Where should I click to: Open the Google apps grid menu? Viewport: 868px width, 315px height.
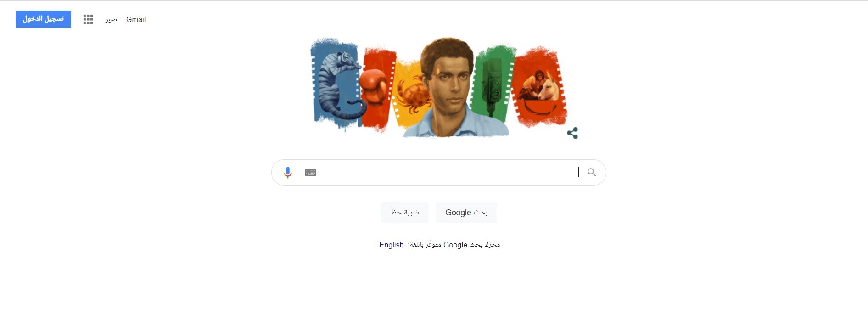point(88,19)
